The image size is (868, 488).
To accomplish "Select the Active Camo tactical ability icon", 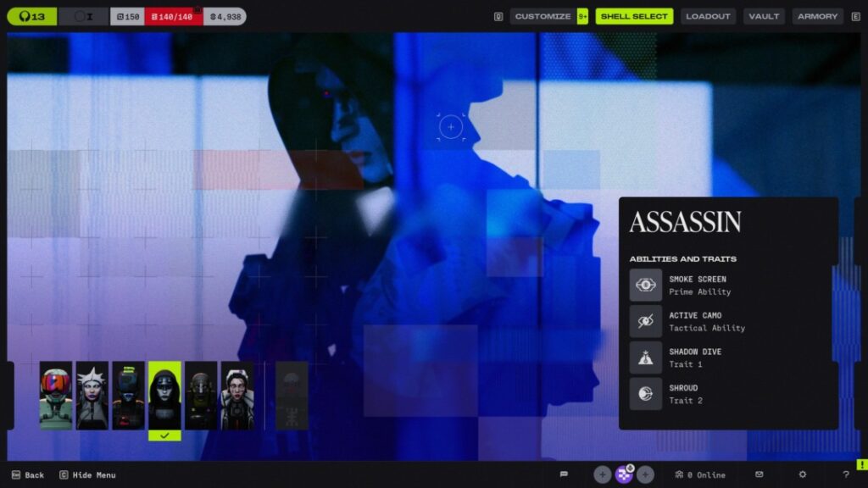I will 645,321.
